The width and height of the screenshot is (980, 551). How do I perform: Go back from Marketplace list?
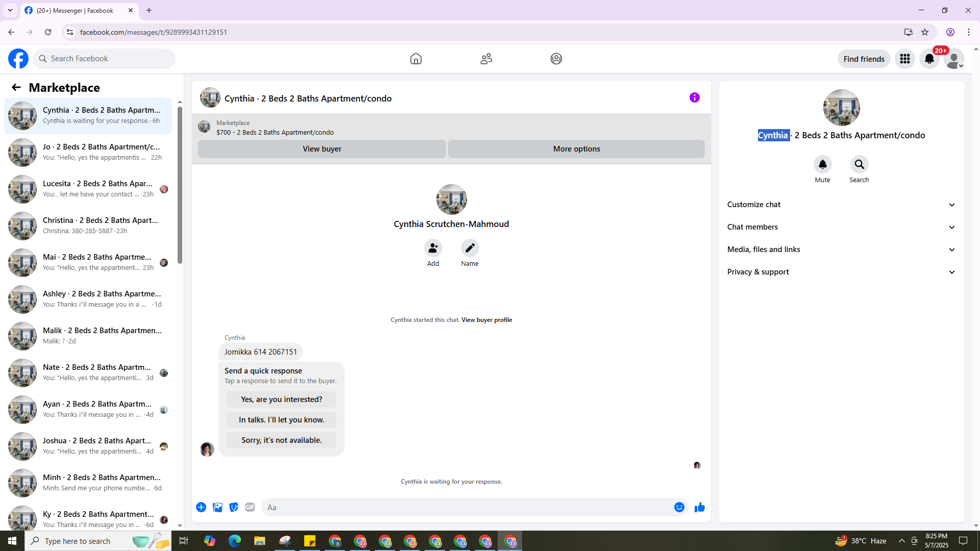(16, 87)
